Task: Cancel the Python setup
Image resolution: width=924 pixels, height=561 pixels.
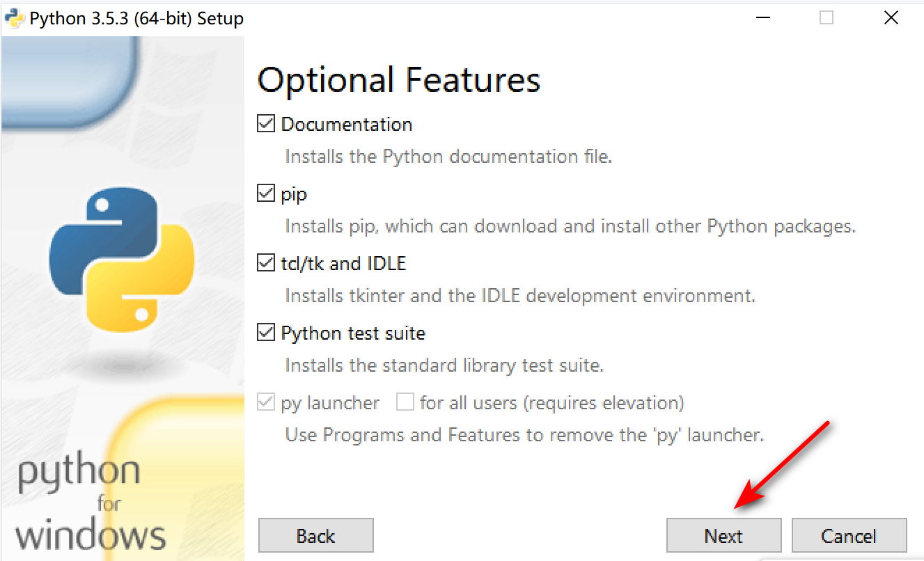Action: 849,535
